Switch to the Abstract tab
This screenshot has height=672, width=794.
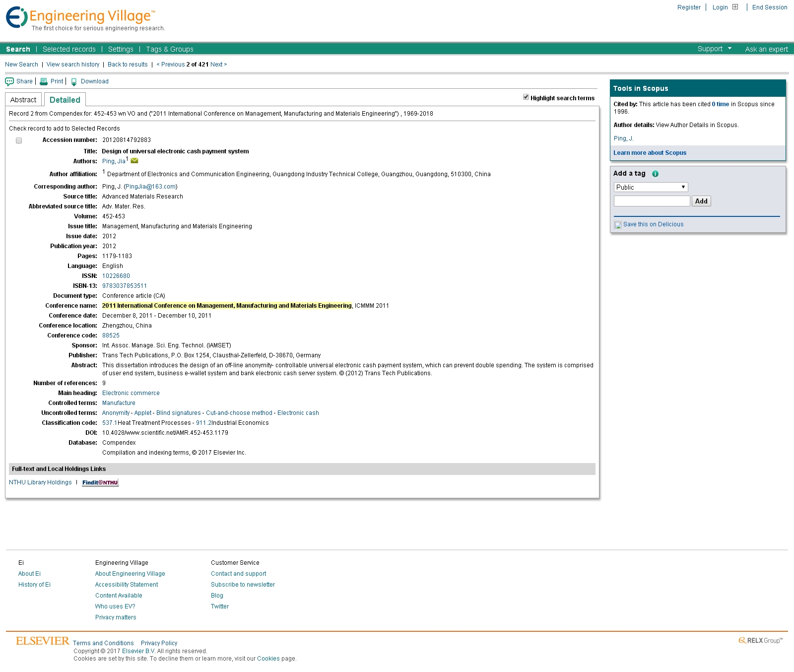(x=23, y=100)
